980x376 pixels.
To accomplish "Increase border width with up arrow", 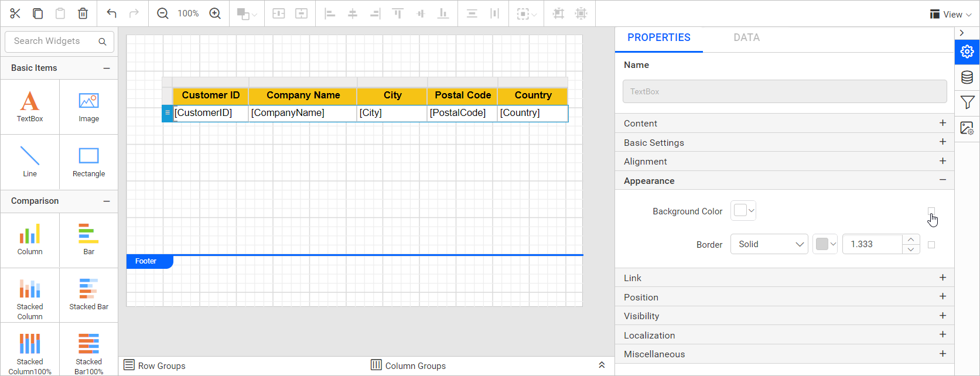I will (911, 240).
